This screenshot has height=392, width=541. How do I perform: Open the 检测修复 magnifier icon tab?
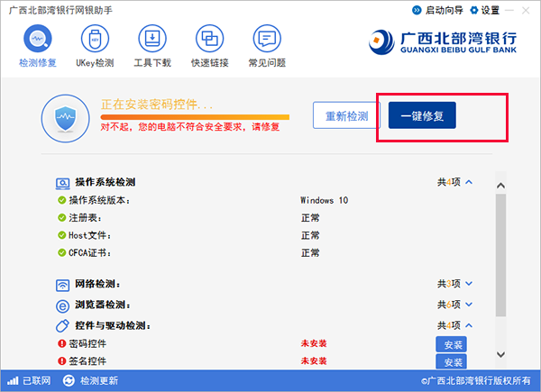click(x=38, y=38)
